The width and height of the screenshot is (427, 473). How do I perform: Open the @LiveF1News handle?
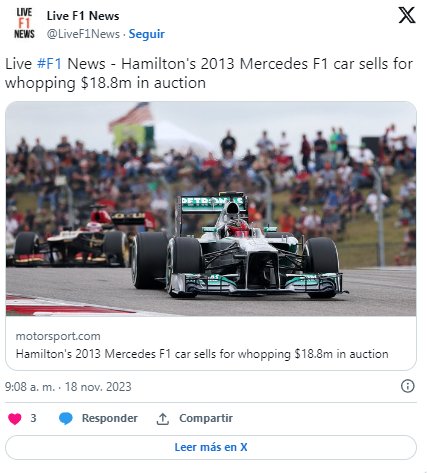[83, 34]
